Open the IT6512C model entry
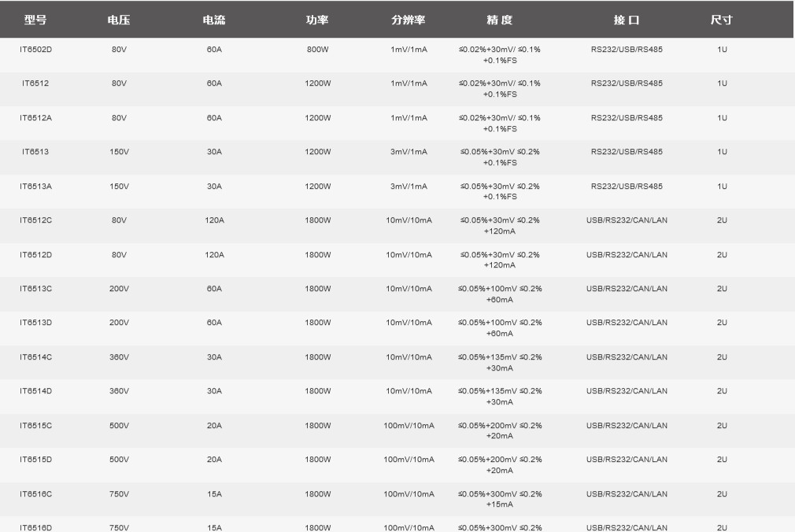 (x=35, y=220)
